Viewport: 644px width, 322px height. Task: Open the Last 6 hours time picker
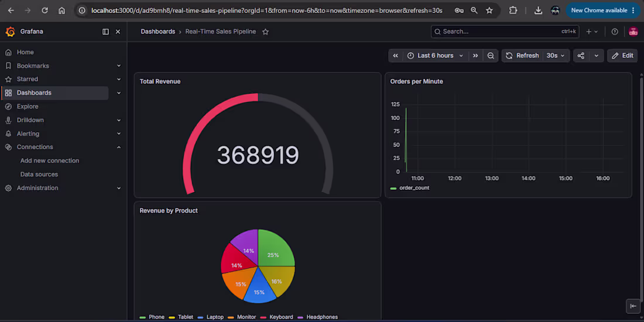click(x=436, y=56)
